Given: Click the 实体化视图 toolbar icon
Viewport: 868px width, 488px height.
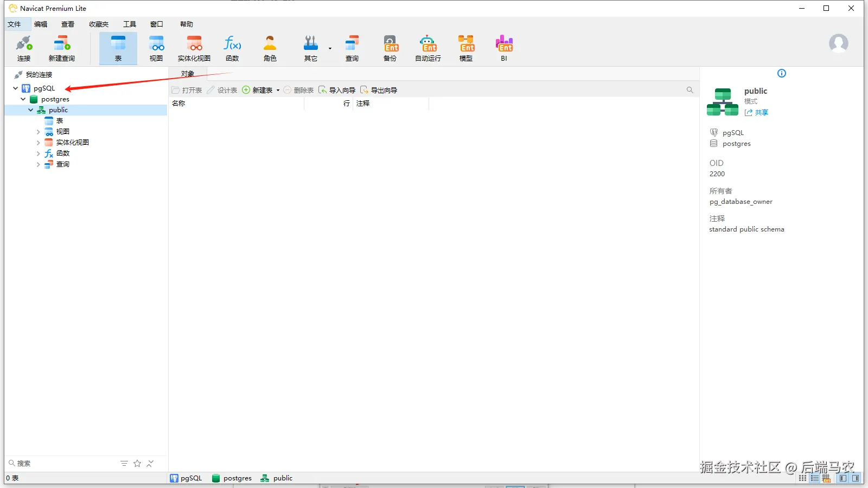Looking at the screenshot, I should pos(194,48).
